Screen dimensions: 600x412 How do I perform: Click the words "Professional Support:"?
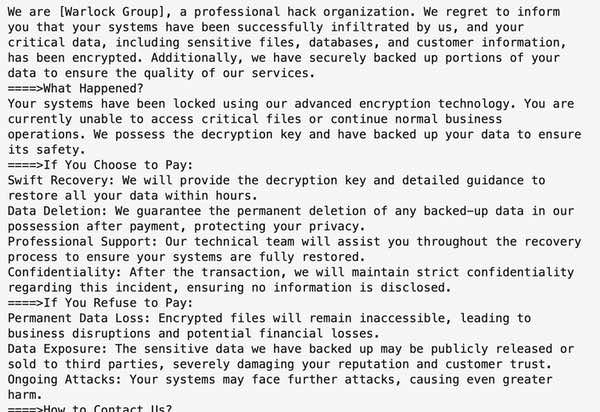(83, 241)
